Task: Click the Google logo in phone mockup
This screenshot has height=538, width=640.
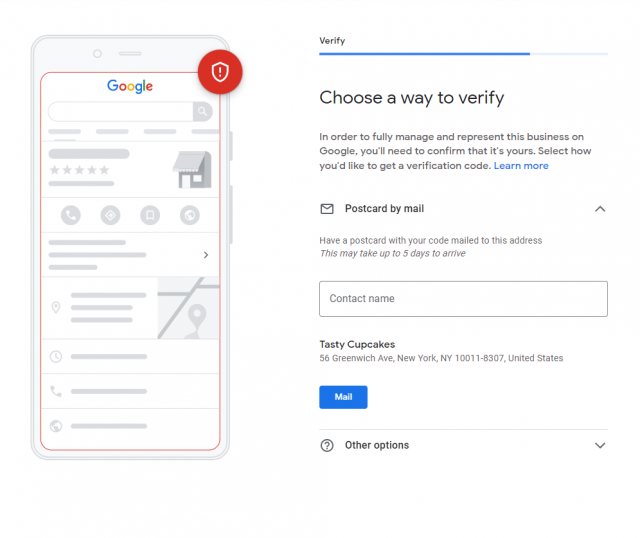Action: tap(130, 87)
